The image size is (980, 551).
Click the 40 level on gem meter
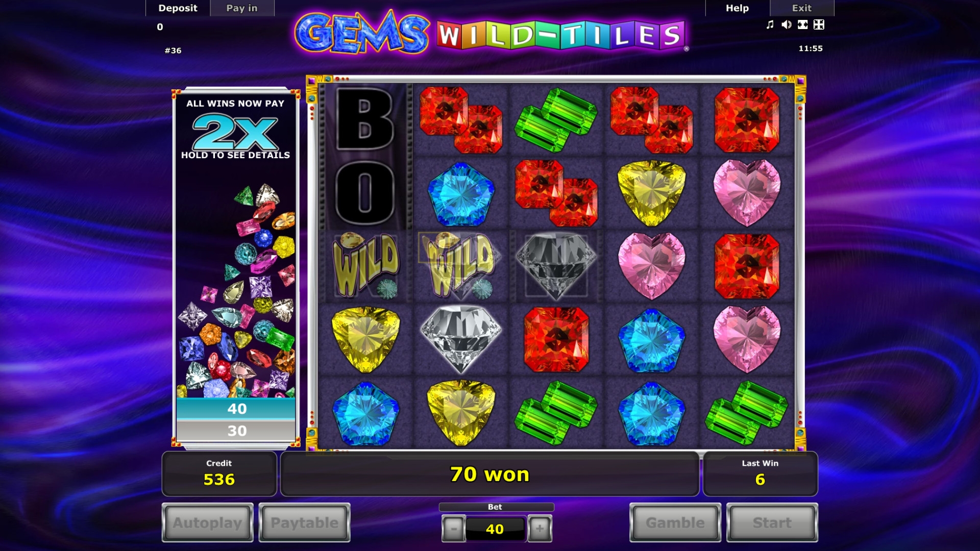236,409
